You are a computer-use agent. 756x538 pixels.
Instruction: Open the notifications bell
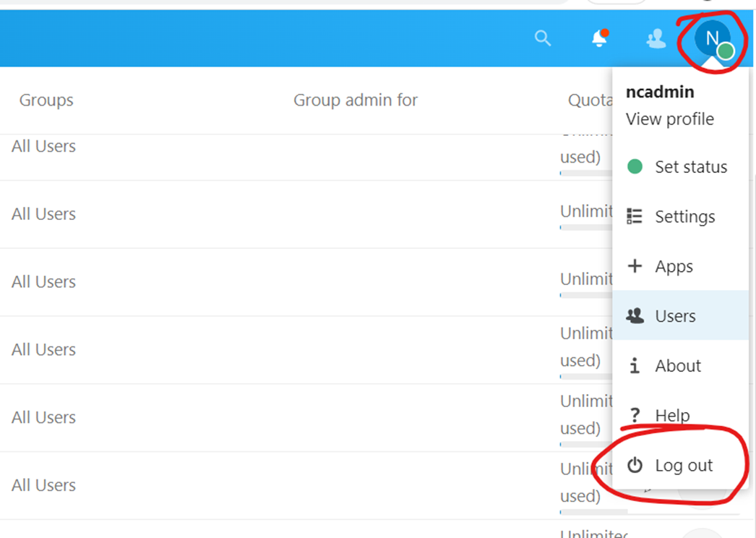pos(599,38)
